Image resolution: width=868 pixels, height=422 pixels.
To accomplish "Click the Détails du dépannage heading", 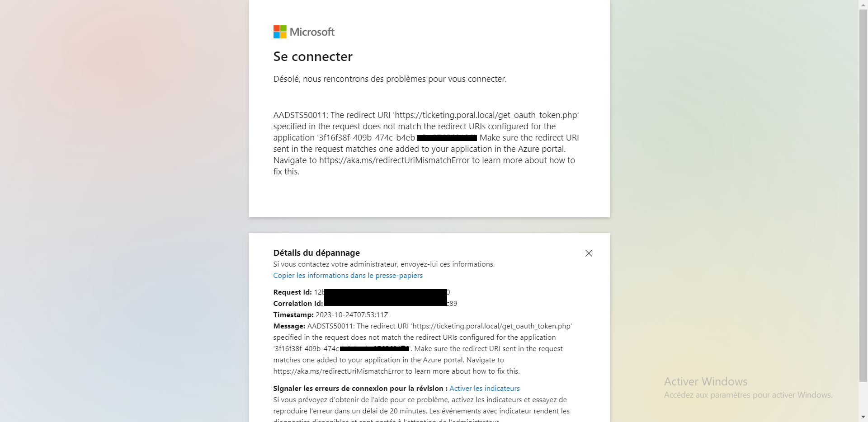I will coord(316,253).
